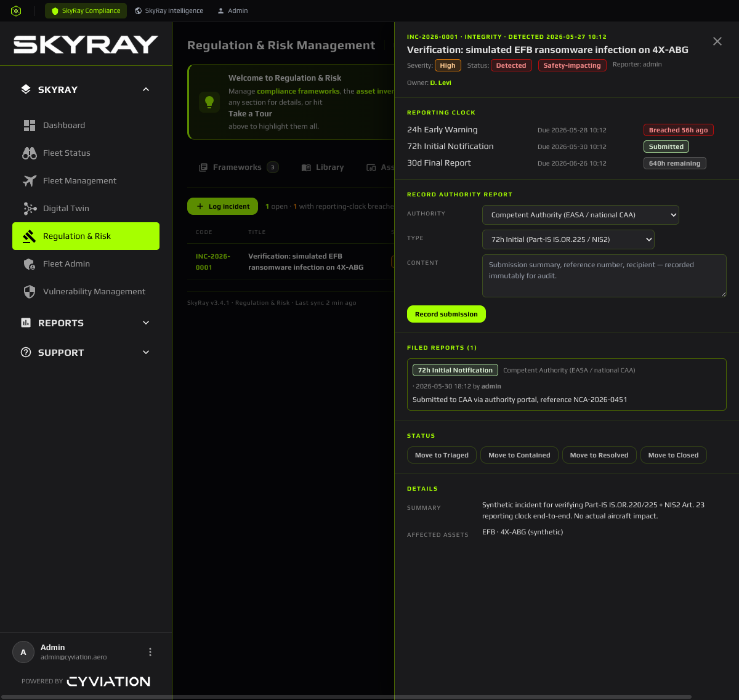Screen dimensions: 739x700
Task: Click the Safety-impacting badge
Action: point(572,65)
